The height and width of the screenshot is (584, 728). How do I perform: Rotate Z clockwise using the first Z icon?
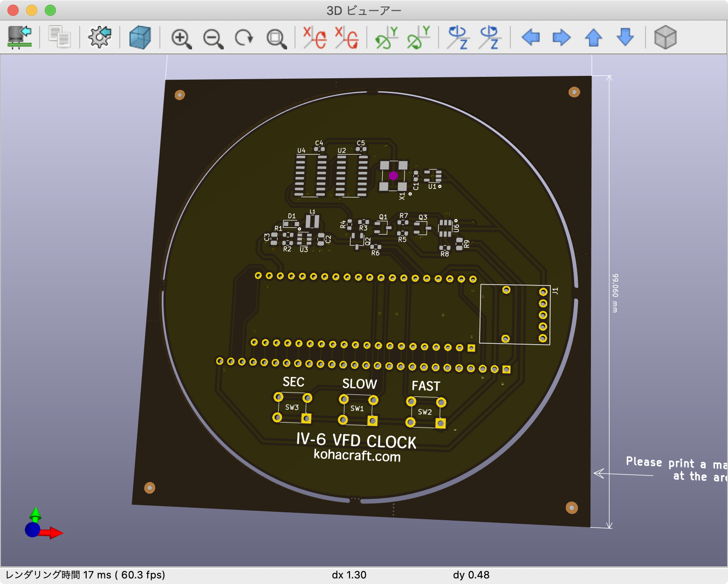point(458,37)
